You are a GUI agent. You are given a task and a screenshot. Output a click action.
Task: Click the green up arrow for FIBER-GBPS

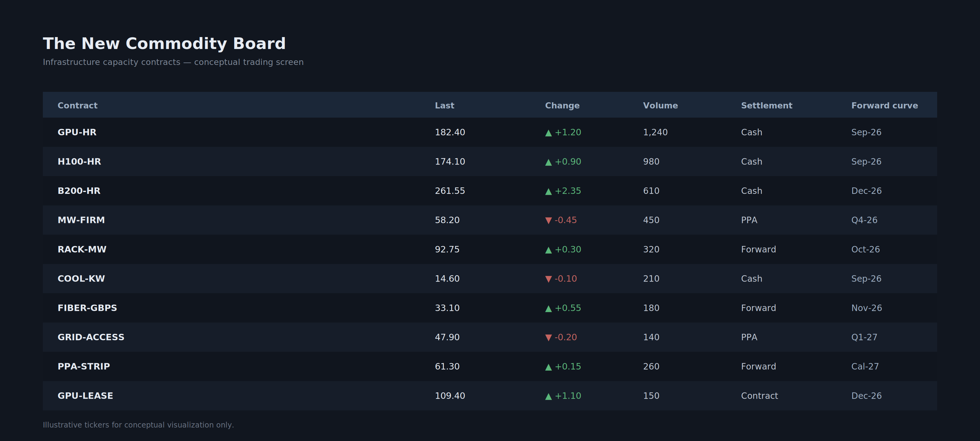548,309
